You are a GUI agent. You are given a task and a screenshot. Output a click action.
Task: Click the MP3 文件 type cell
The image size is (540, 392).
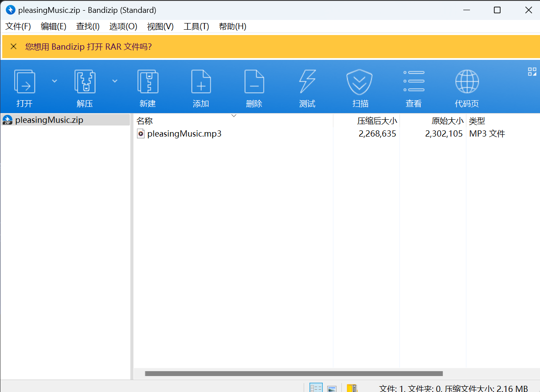coord(487,133)
